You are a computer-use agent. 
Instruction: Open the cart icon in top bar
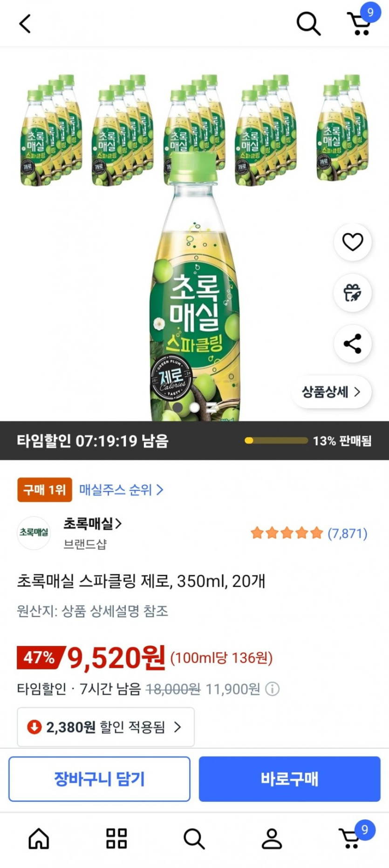click(x=359, y=23)
